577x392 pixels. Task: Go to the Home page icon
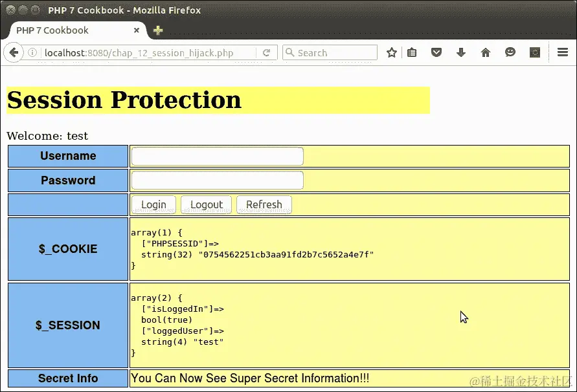pyautogui.click(x=486, y=52)
